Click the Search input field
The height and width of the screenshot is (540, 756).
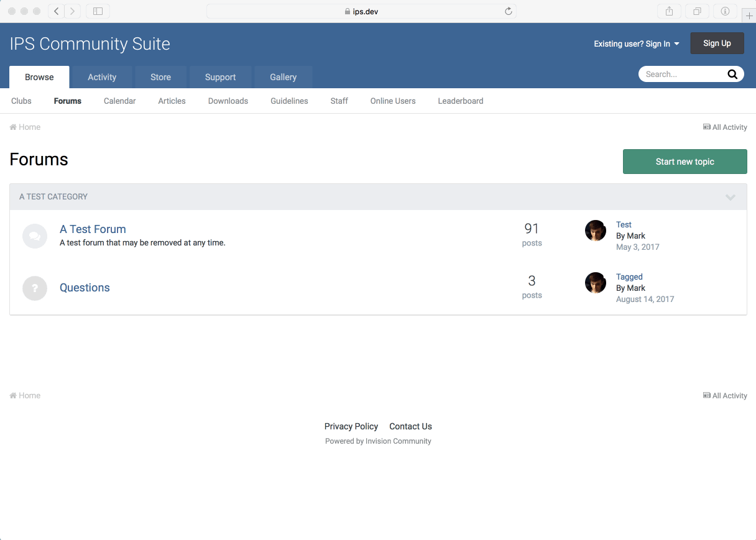point(683,75)
